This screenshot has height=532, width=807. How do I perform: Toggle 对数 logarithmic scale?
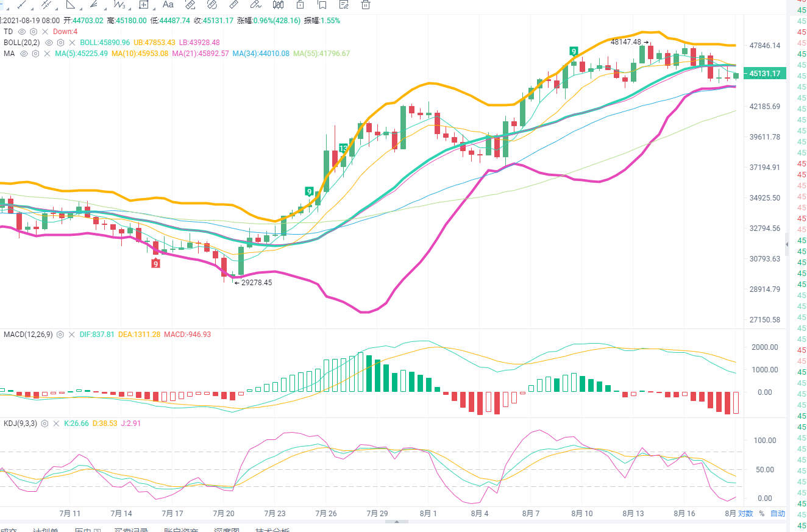pyautogui.click(x=745, y=514)
